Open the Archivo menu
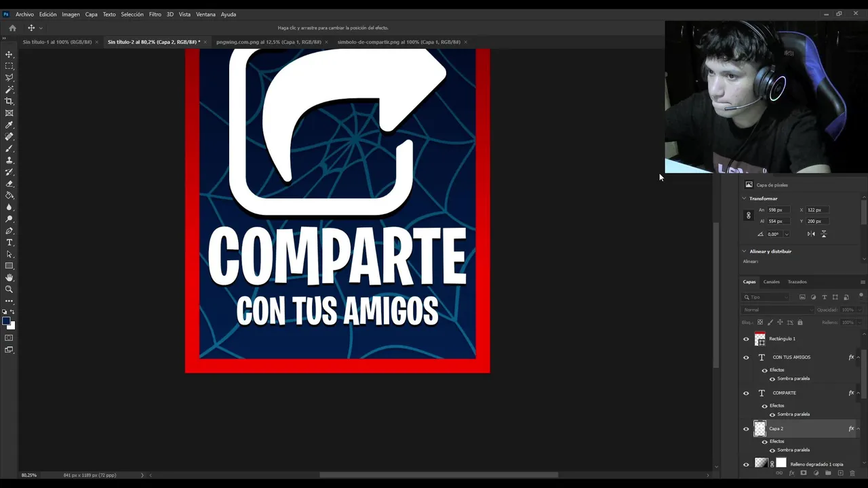Image resolution: width=868 pixels, height=488 pixels. pos(24,14)
